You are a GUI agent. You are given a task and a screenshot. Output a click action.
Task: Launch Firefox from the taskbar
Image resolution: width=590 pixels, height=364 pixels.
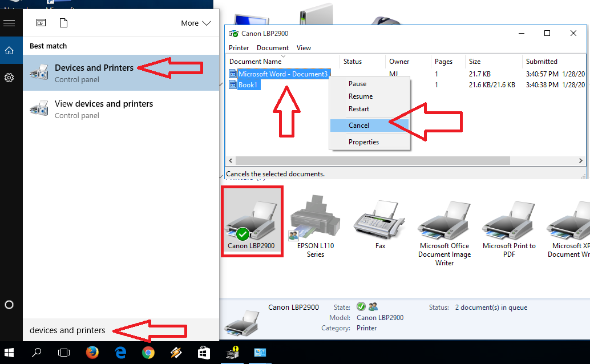click(92, 353)
